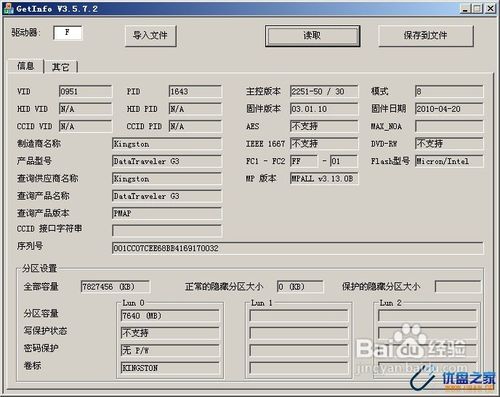500x397 pixels.
Task: Click Lun 1 卷标 empty field
Action: [x=299, y=368]
